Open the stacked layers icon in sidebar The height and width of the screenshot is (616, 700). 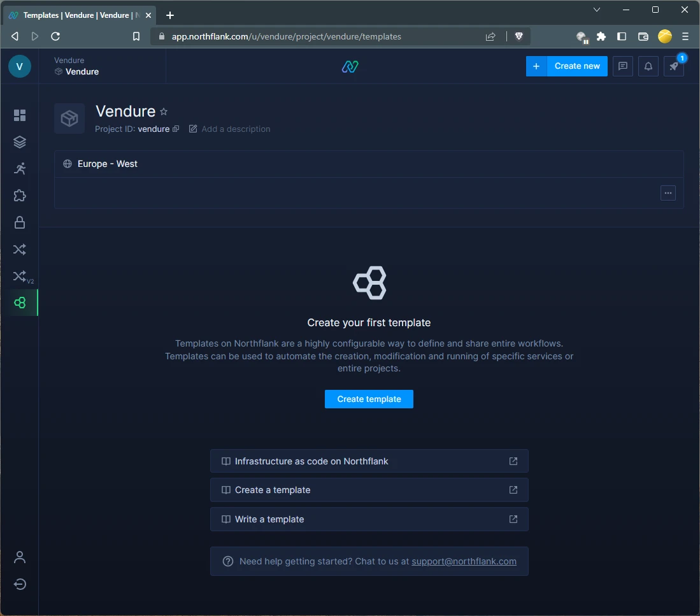[x=20, y=142]
